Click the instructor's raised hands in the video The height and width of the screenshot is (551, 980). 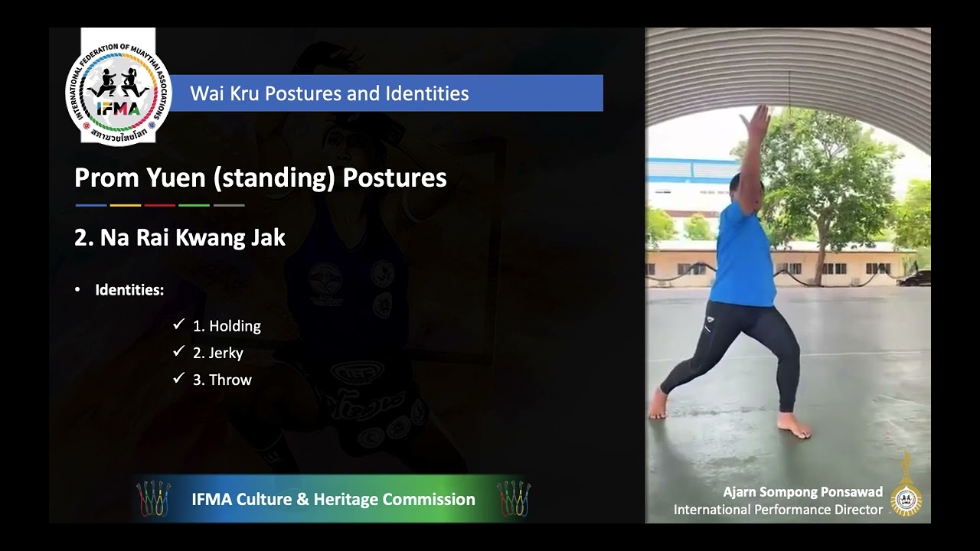click(x=757, y=122)
